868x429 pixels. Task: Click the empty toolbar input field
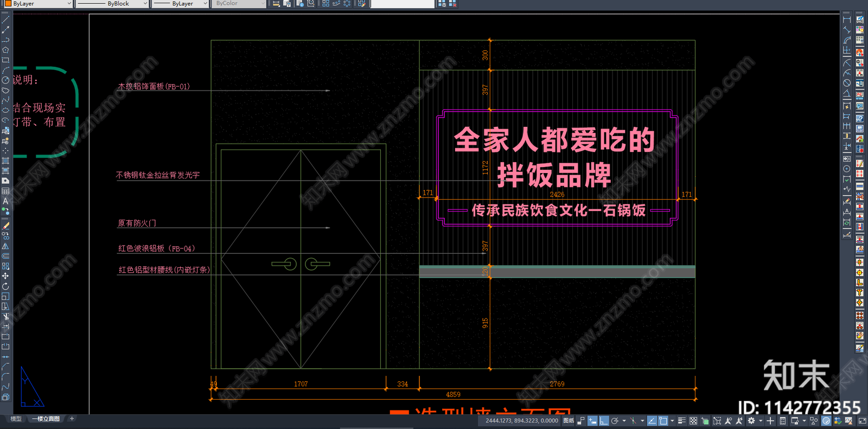(x=403, y=3)
